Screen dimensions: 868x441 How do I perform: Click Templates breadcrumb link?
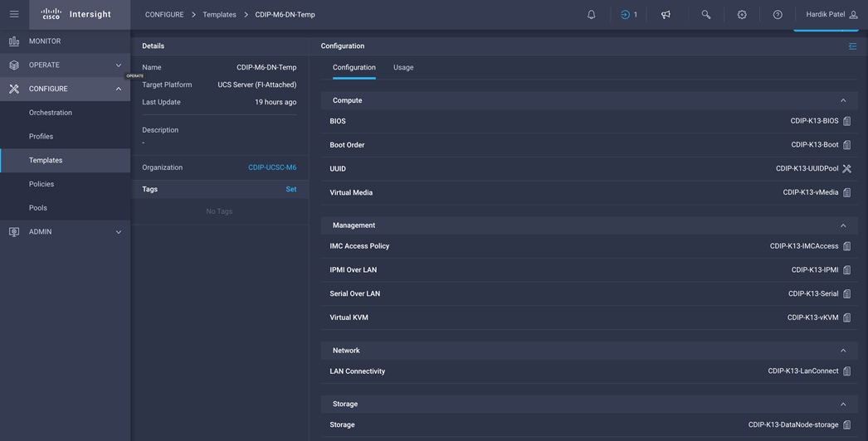[x=219, y=15]
